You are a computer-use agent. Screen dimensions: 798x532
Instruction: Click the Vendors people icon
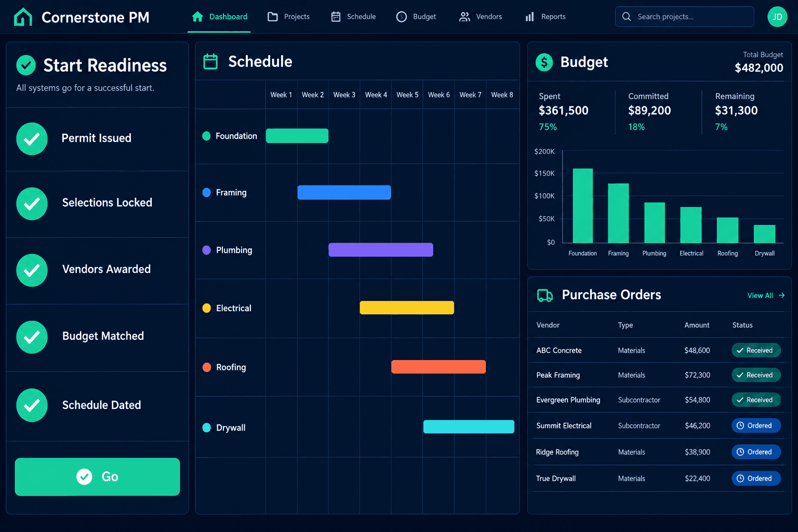(x=464, y=17)
